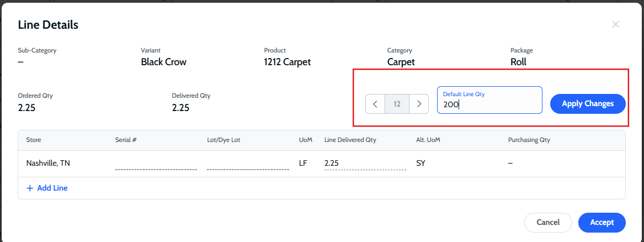Cancel the line details changes
Image resolution: width=644 pixels, height=242 pixels.
(x=548, y=222)
